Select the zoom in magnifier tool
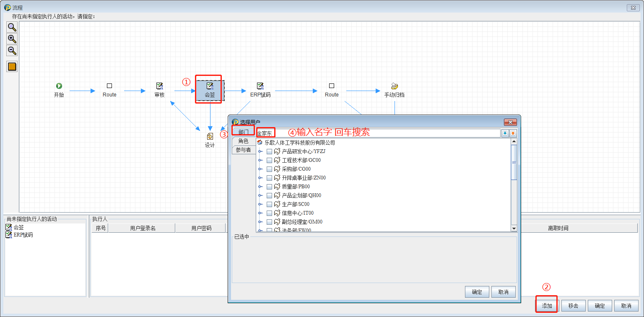644x317 pixels. (12, 39)
